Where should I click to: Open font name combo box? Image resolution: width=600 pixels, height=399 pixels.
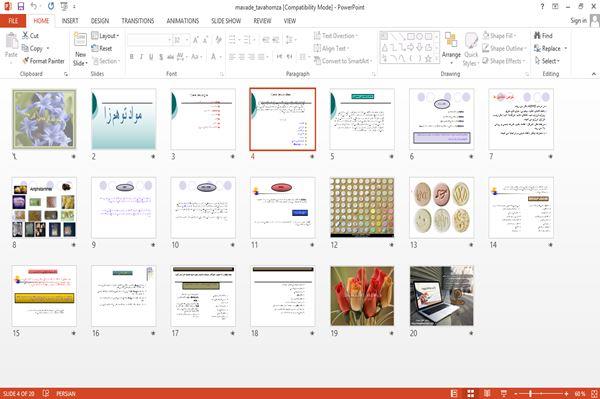pyautogui.click(x=149, y=40)
